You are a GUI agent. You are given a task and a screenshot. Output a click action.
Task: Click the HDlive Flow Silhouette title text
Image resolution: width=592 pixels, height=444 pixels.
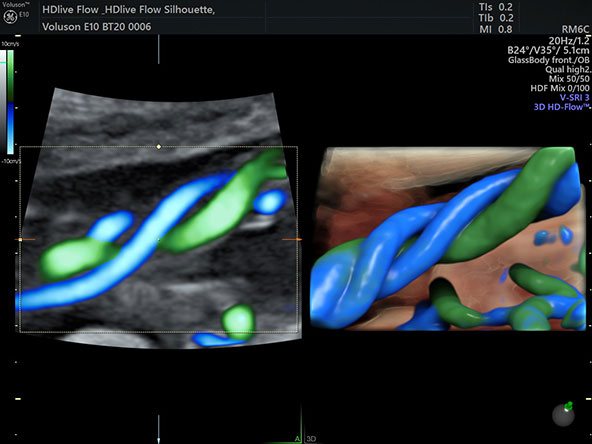(129, 10)
